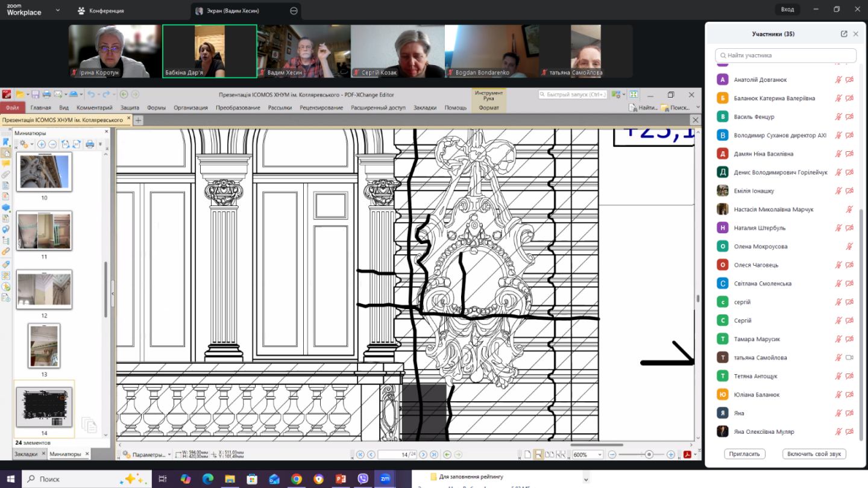The width and height of the screenshot is (868, 488).
Task: Click the save icon in PDF-XChange toolbar
Action: [36, 95]
